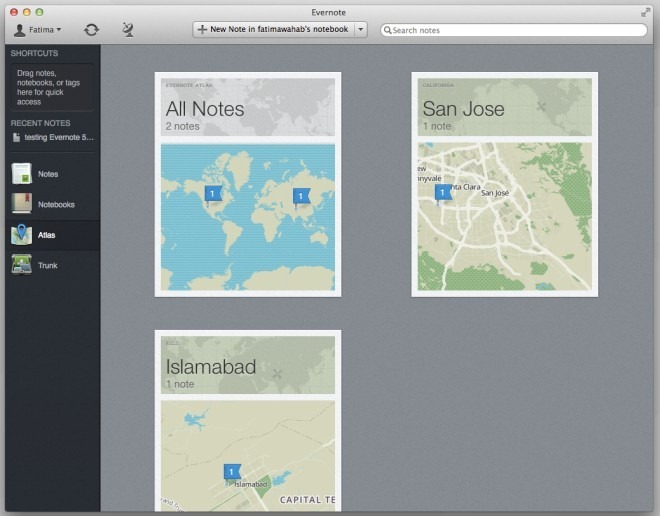Open the Fatima account dropdown
660x516 pixels.
[37, 30]
